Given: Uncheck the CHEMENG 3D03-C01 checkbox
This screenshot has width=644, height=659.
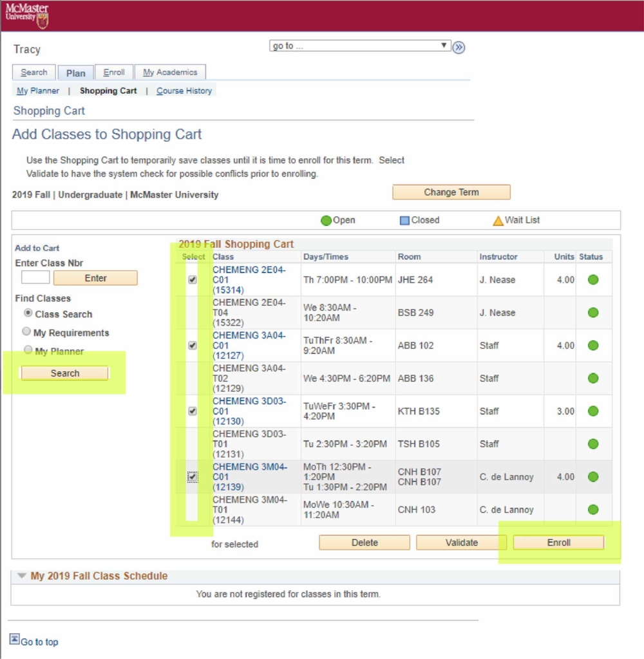Looking at the screenshot, I should pos(193,411).
